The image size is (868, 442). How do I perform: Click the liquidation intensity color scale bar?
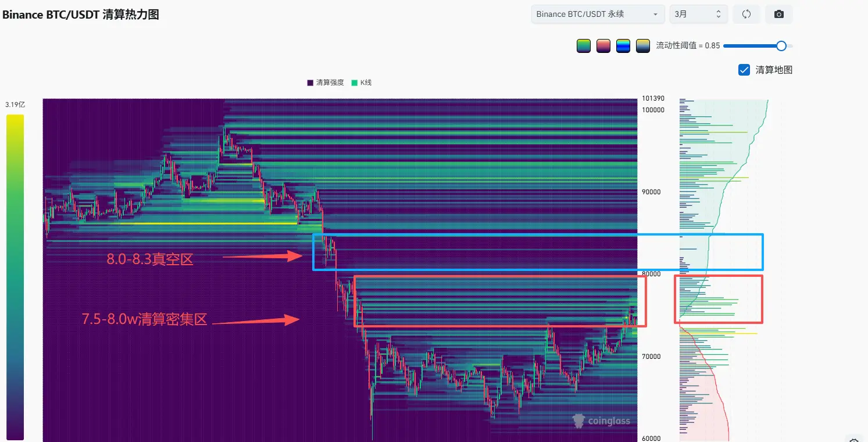[15, 277]
